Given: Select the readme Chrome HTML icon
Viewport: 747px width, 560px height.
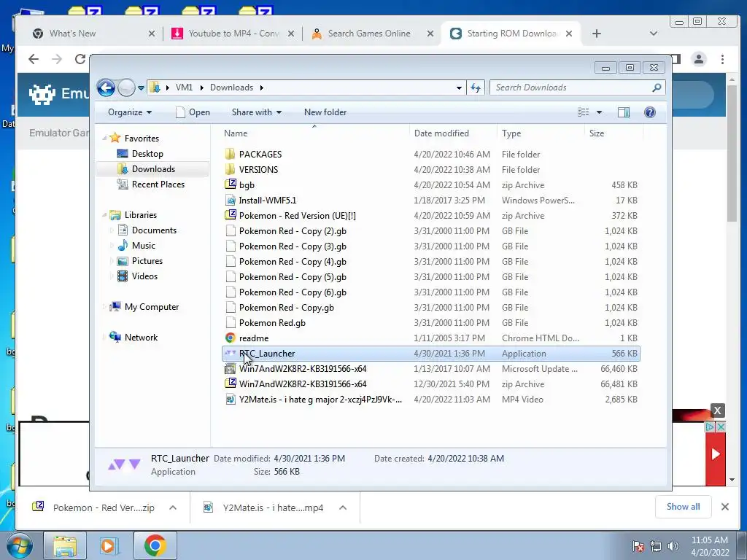Looking at the screenshot, I should point(230,338).
